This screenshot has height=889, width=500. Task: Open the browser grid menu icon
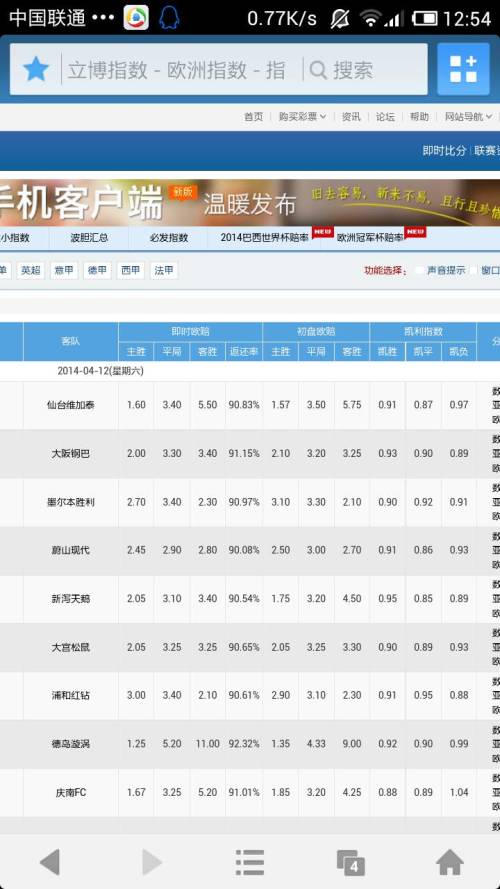(x=463, y=69)
